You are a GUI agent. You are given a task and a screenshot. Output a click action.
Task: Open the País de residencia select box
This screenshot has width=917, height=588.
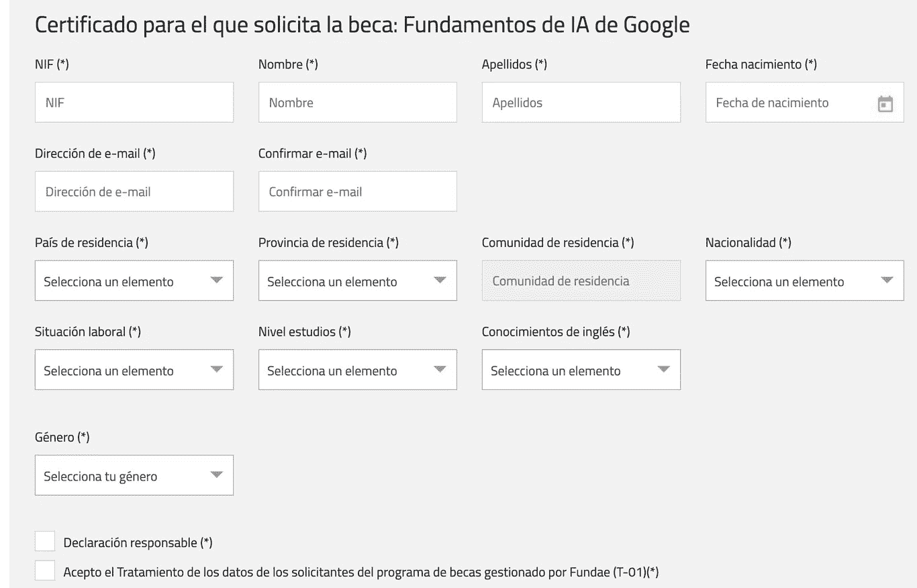coord(134,281)
